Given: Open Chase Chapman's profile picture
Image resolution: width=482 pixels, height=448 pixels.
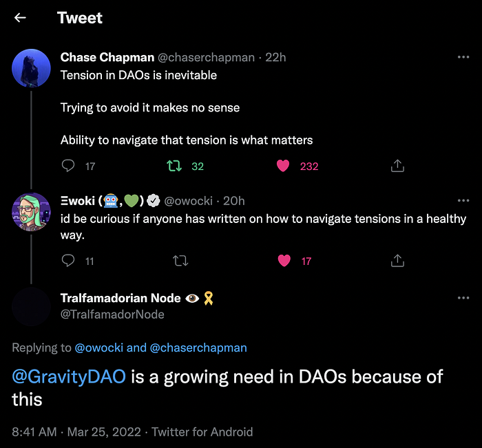Looking at the screenshot, I should 31,68.
